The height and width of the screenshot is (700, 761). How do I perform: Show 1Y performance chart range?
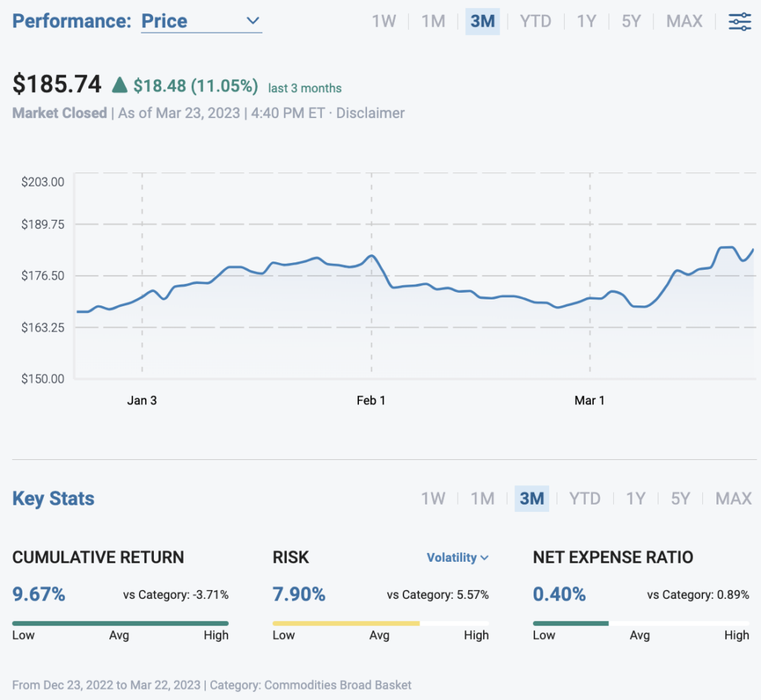tap(586, 22)
